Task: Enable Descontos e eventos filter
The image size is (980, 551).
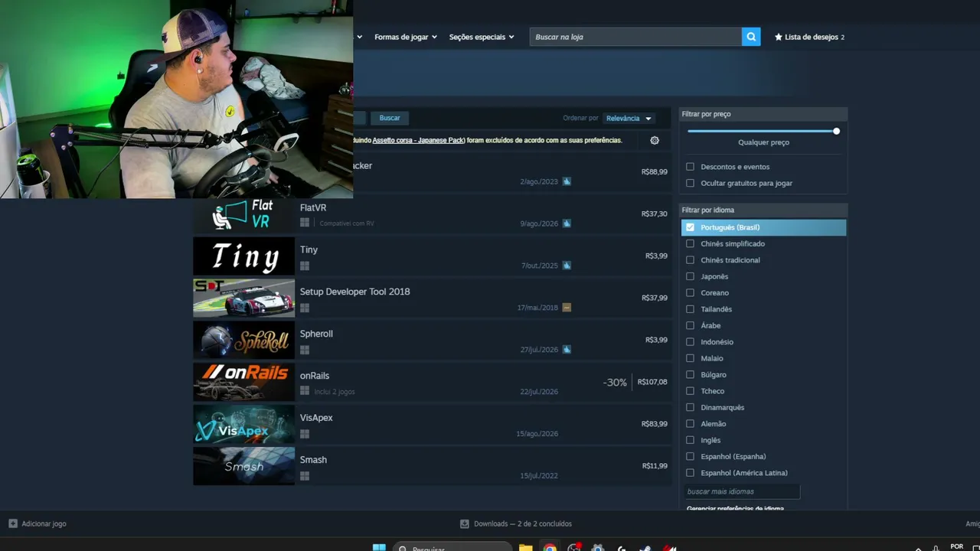Action: (x=691, y=167)
